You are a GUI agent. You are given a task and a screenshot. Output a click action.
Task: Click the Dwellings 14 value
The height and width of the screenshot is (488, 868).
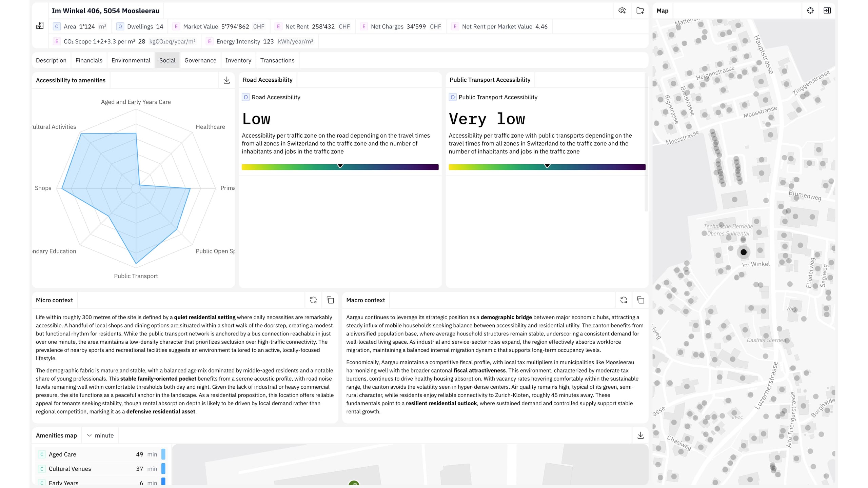click(x=160, y=26)
